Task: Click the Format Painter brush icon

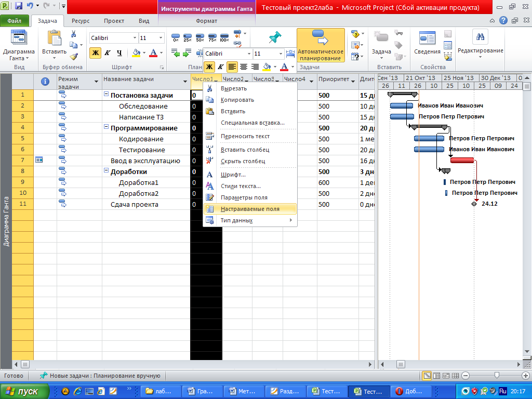Action: (x=74, y=56)
